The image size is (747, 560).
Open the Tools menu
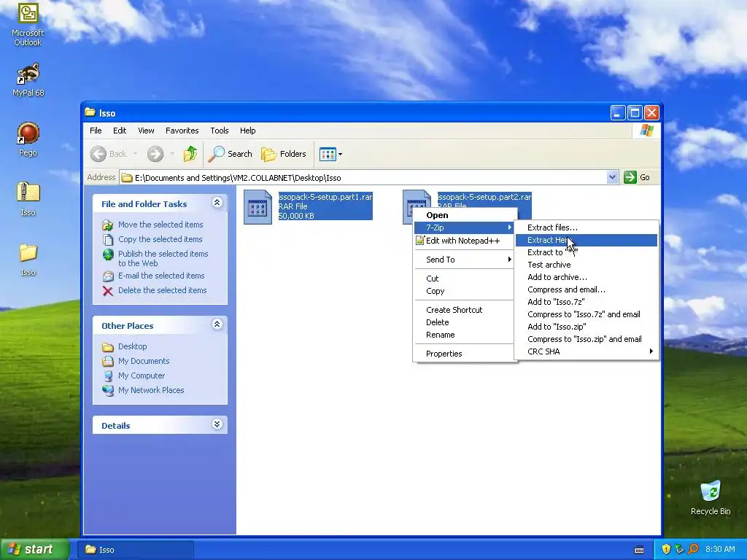tap(219, 131)
